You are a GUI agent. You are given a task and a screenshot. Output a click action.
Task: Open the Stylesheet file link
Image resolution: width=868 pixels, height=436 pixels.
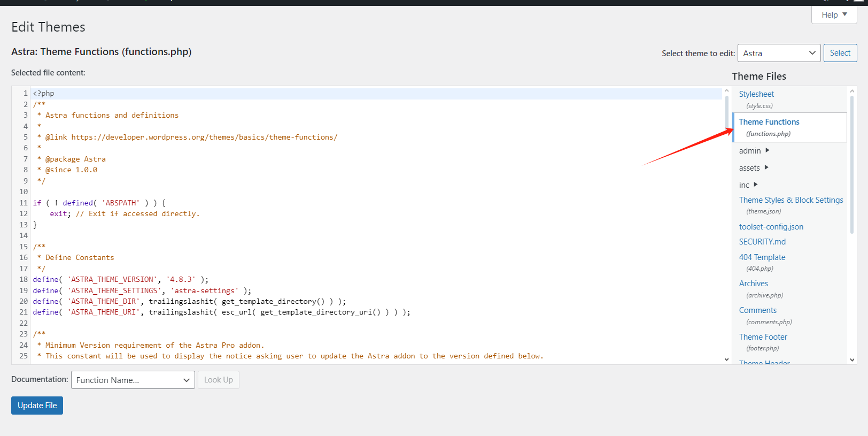756,94
